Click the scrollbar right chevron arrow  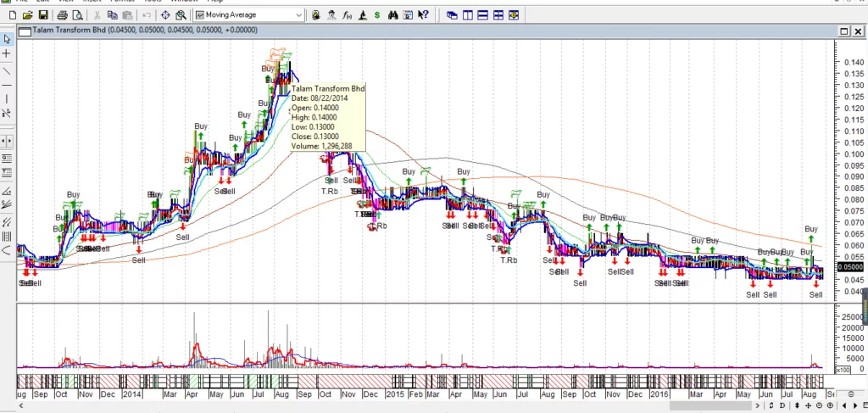click(x=758, y=406)
